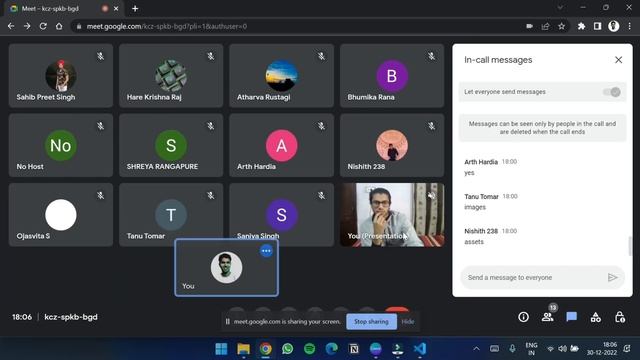Click SHREYA RANGAPURE's S avatar

click(x=171, y=145)
